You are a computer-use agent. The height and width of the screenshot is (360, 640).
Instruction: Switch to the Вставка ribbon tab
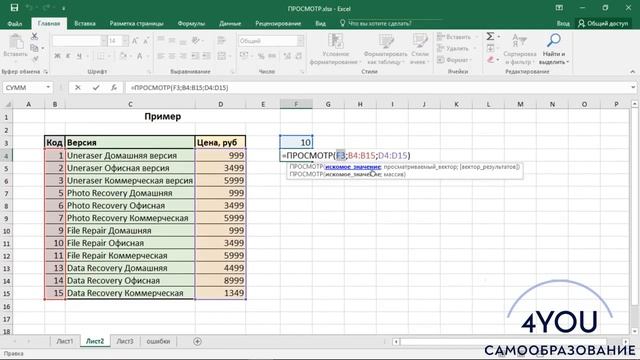pos(85,23)
